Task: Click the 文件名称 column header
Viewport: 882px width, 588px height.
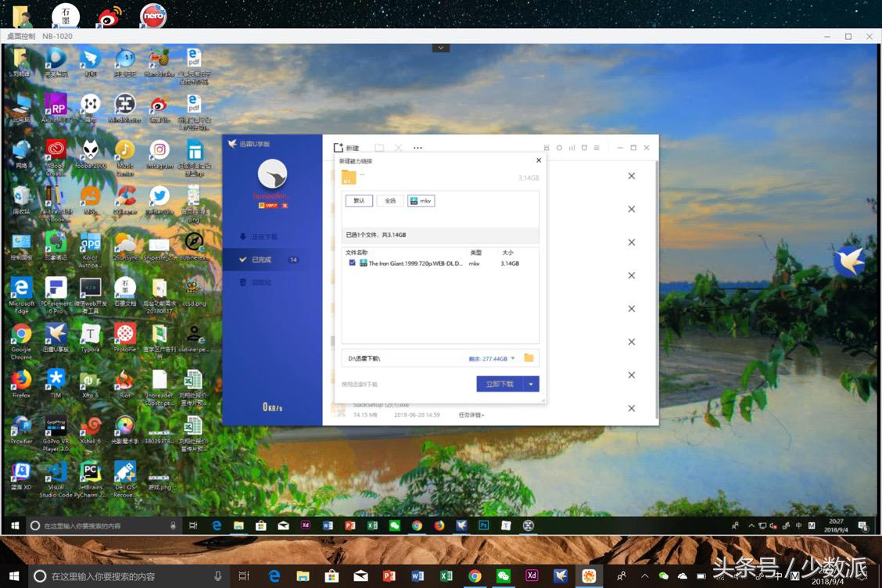Action: 357,252
